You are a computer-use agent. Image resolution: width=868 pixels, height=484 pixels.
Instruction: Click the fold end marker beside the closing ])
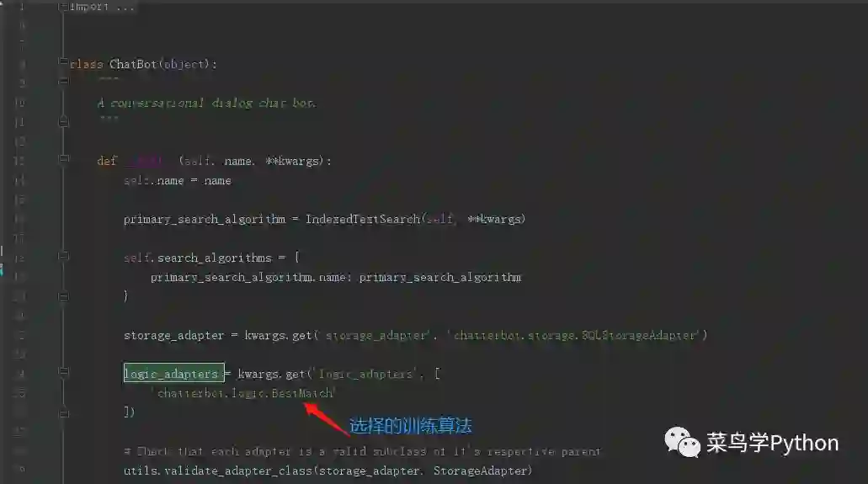[64, 413]
